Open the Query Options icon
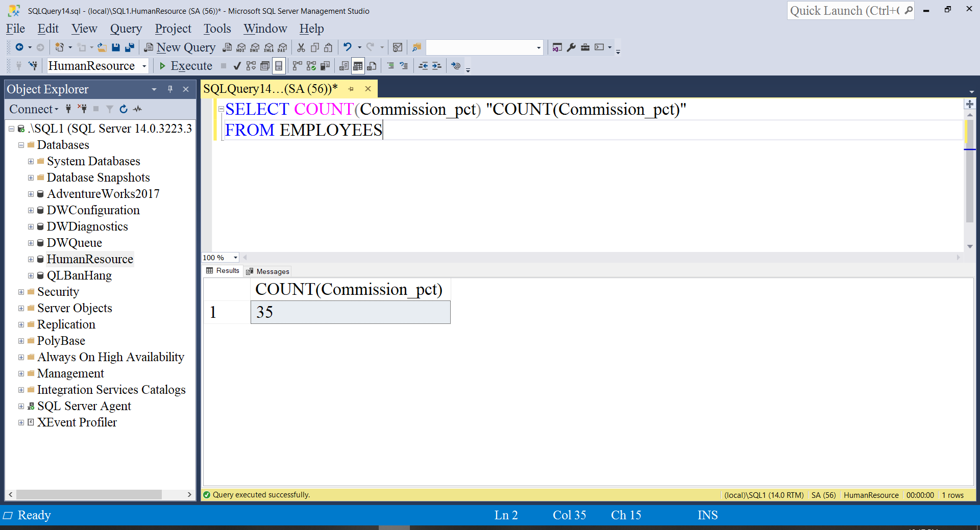 (265, 66)
